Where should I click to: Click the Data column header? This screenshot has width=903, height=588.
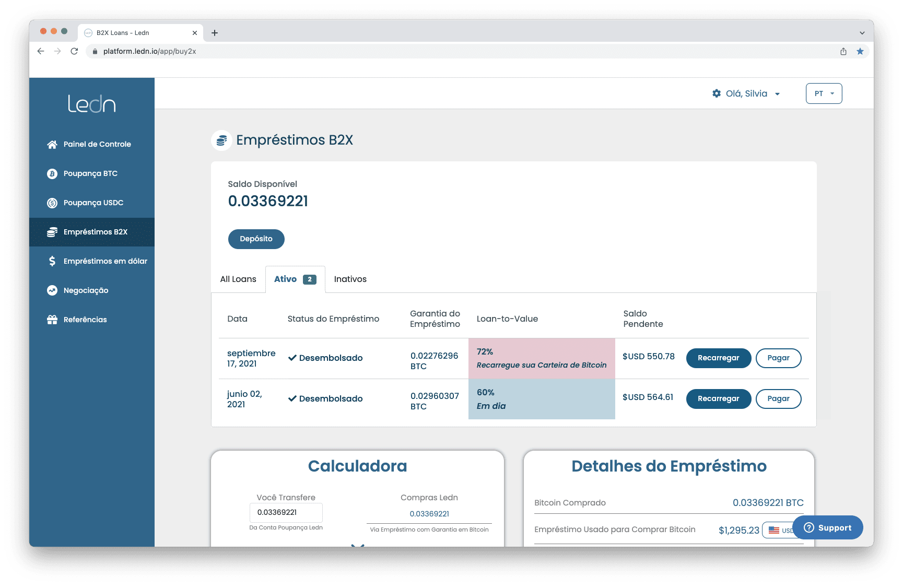(237, 319)
